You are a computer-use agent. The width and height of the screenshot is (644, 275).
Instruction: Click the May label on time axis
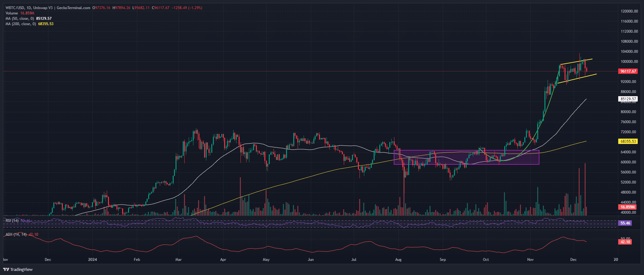coord(266,260)
